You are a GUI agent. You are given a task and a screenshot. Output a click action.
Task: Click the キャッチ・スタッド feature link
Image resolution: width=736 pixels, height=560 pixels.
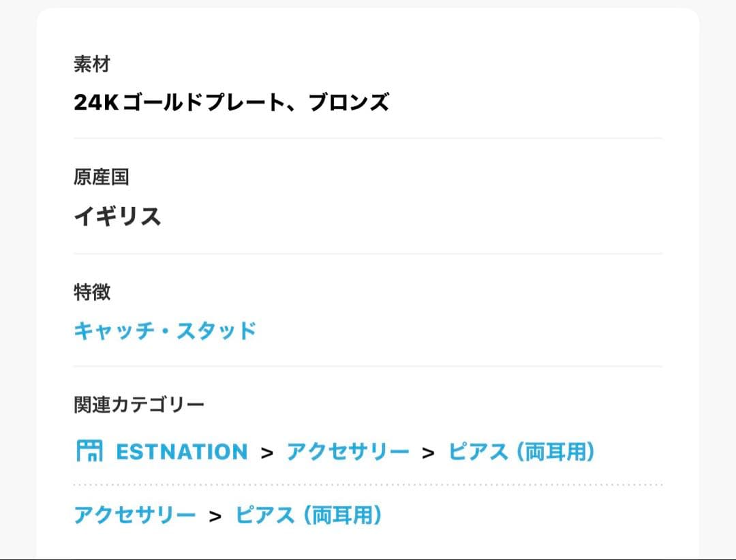(x=165, y=331)
